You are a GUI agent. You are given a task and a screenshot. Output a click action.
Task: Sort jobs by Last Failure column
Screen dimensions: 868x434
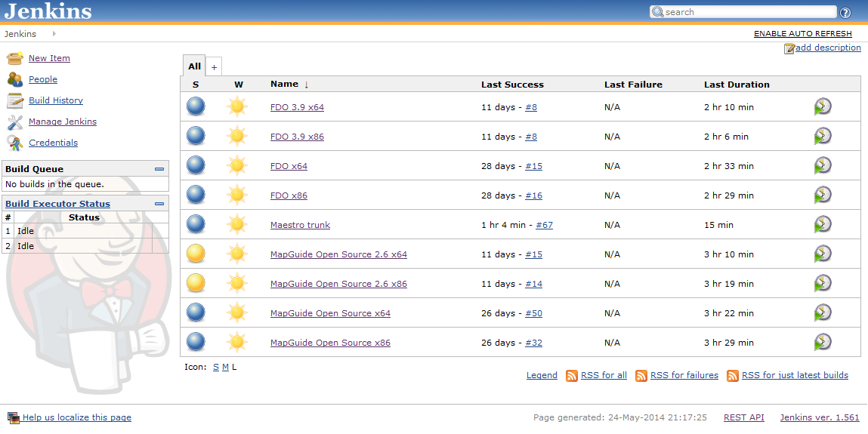(633, 85)
